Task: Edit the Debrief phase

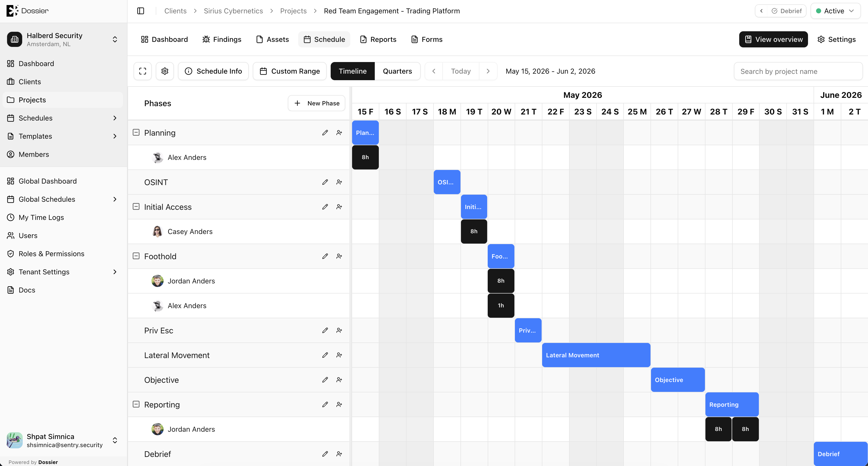Action: pyautogui.click(x=325, y=454)
